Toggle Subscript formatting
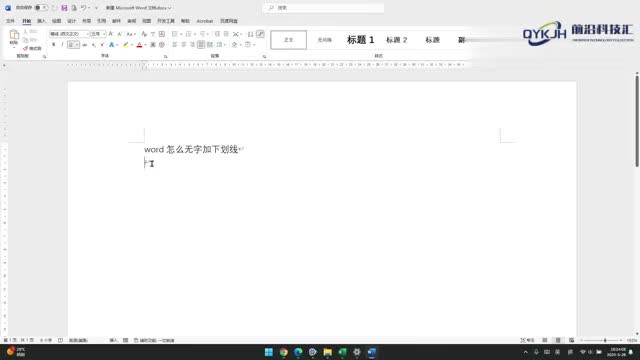The height and width of the screenshot is (360, 640). (x=93, y=44)
